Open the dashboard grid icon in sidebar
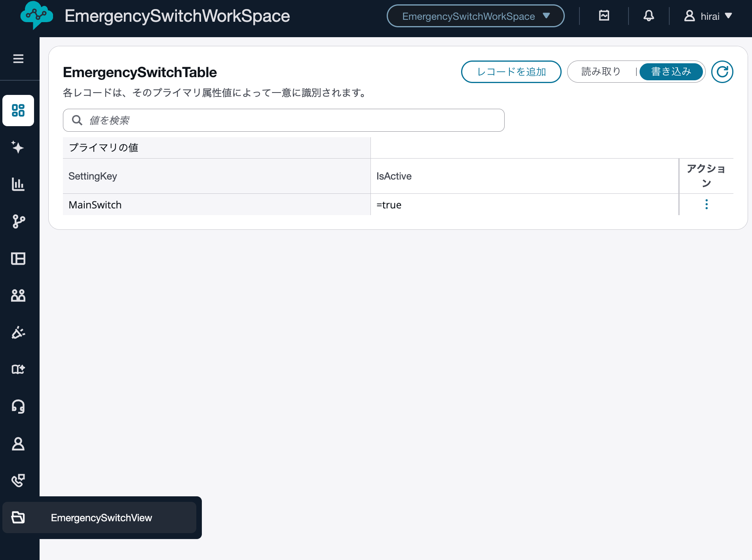This screenshot has width=752, height=560. 18,110
